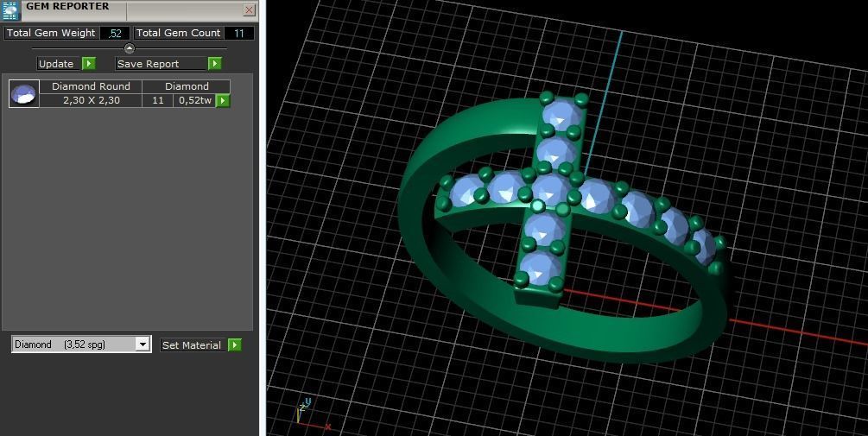868x436 pixels.
Task: Select the highlighted light-green prong on the cross
Action: pyautogui.click(x=538, y=206)
